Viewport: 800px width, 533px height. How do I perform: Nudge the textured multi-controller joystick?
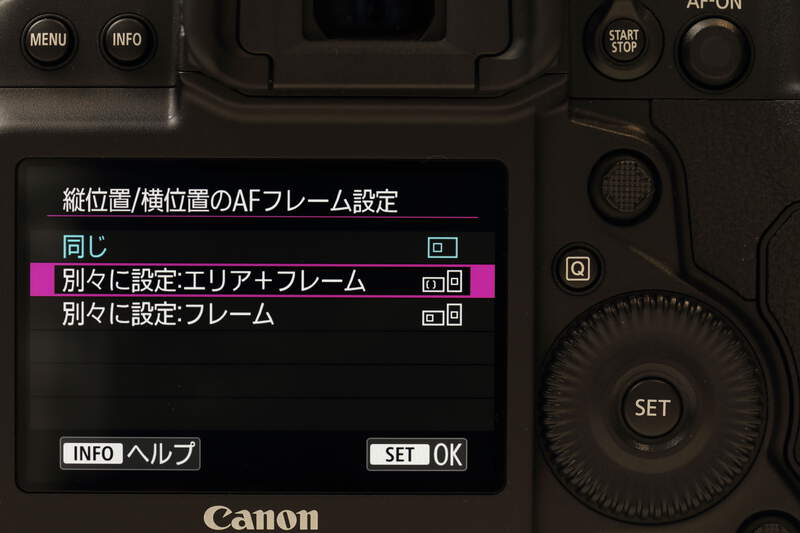tap(627, 186)
